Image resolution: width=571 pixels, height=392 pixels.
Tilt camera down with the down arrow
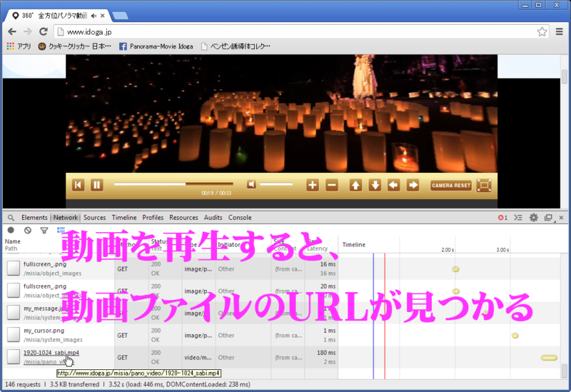pyautogui.click(x=375, y=185)
